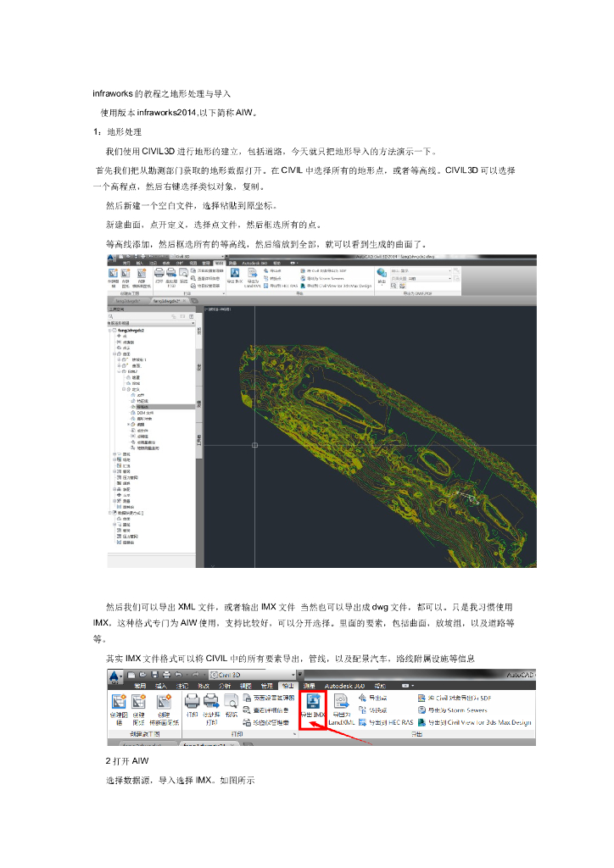This screenshot has width=614, height=868.
Task: Click 批处理打印 icon in enlarged ribbon
Action: click(x=211, y=709)
